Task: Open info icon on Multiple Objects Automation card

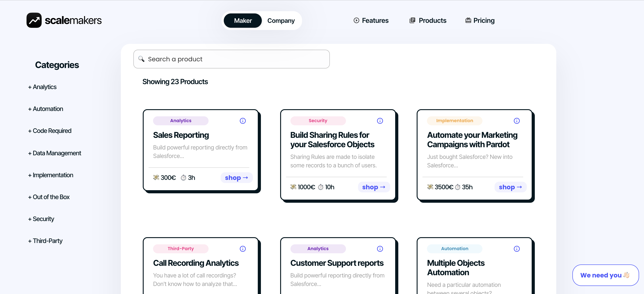Action: (516, 249)
